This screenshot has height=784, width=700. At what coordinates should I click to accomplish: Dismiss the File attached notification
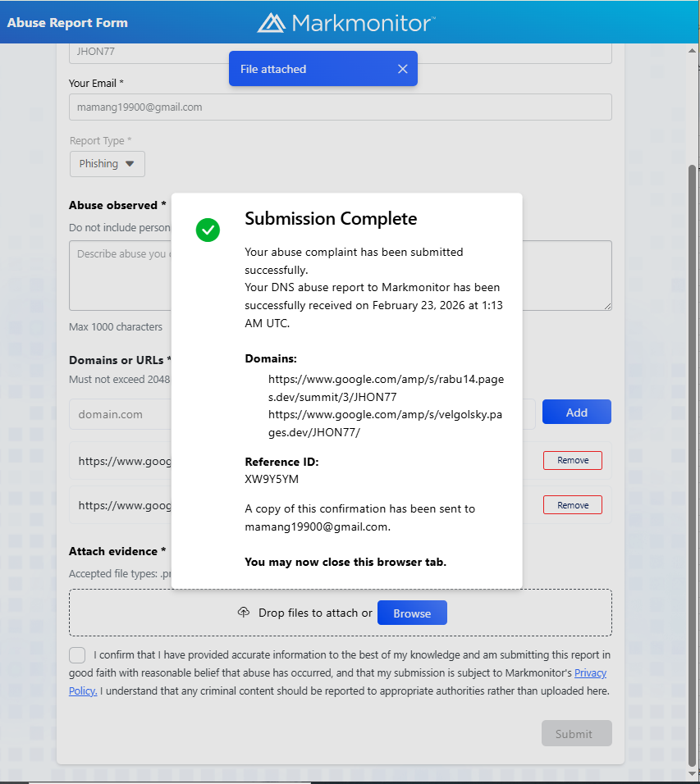[x=402, y=69]
